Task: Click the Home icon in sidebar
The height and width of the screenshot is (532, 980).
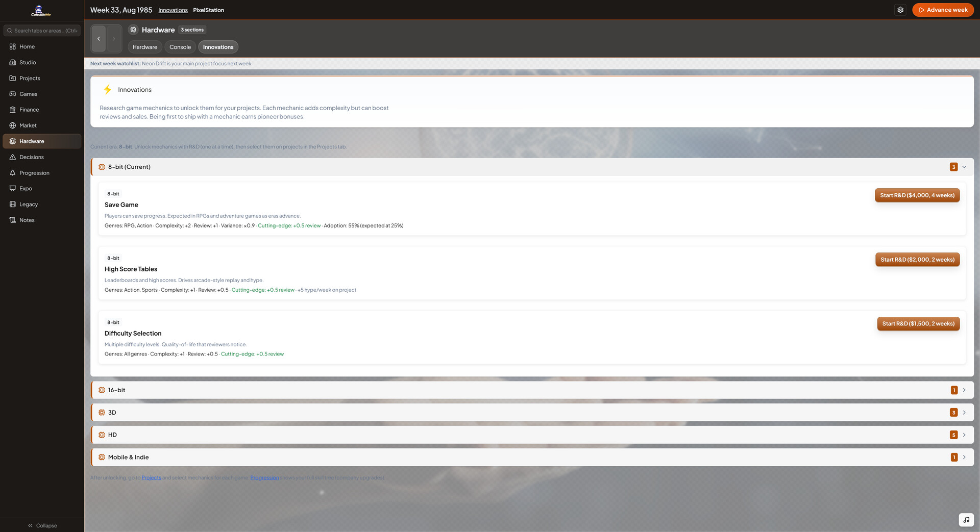Action: point(13,46)
